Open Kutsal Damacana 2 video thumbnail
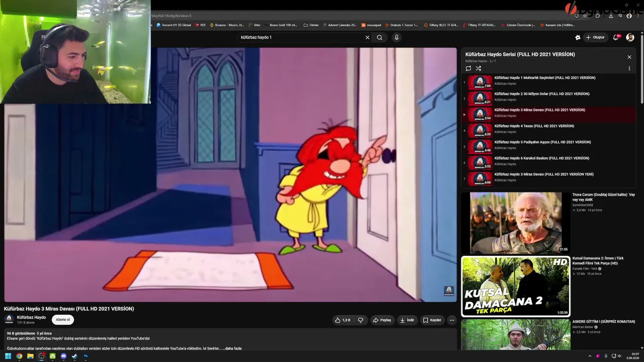Viewport: 644px width, 362px height. pyautogui.click(x=516, y=287)
